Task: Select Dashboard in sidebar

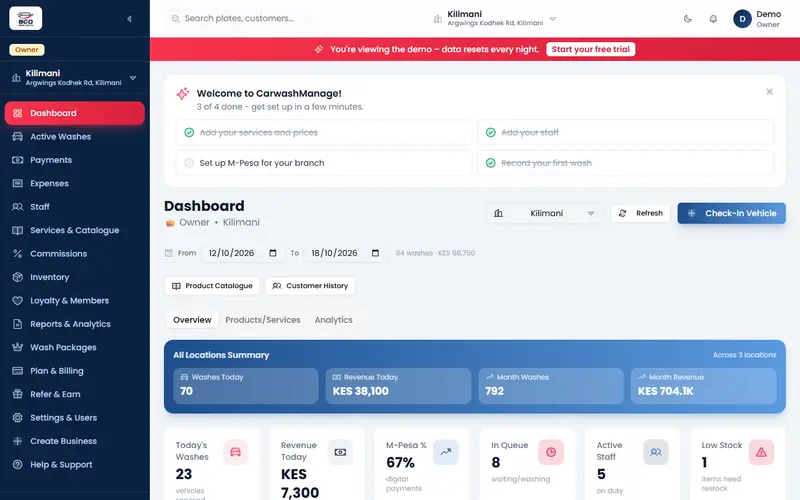Action: click(x=74, y=113)
